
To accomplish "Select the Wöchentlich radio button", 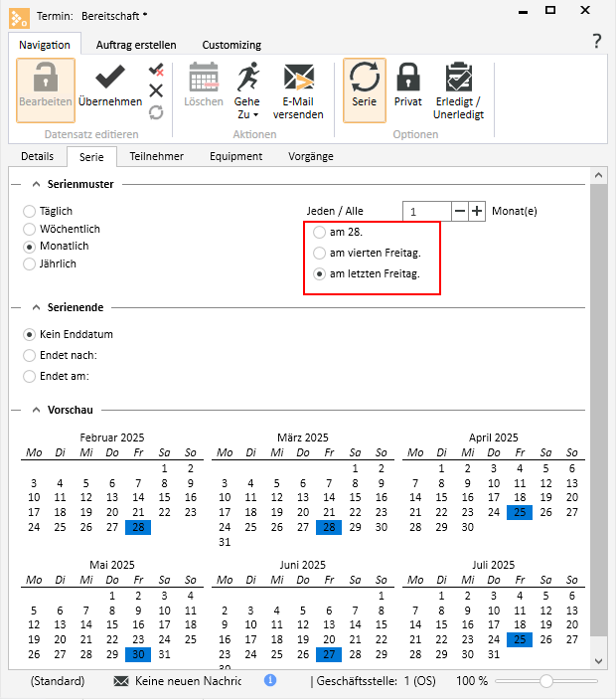I will click(x=30, y=229).
